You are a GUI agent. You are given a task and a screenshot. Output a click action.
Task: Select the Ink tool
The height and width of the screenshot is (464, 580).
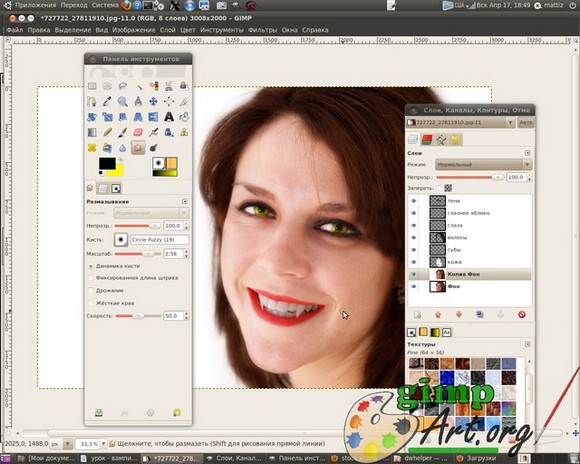(169, 132)
